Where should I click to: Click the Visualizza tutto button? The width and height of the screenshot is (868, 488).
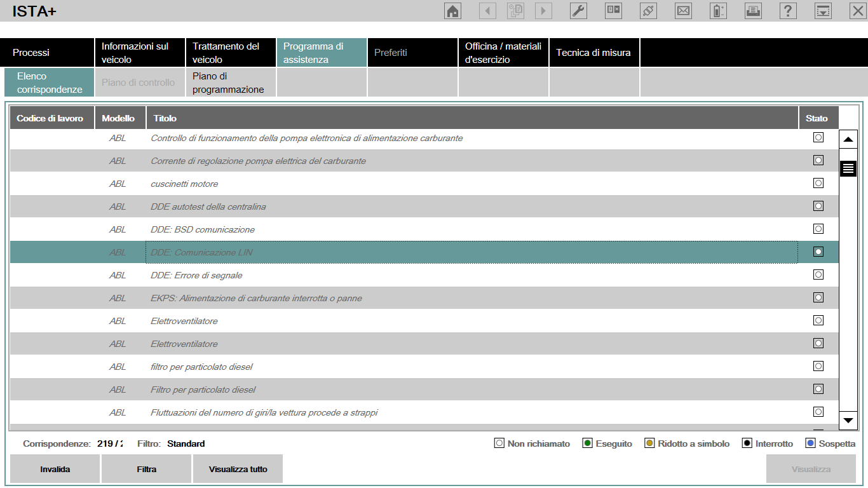[238, 470]
